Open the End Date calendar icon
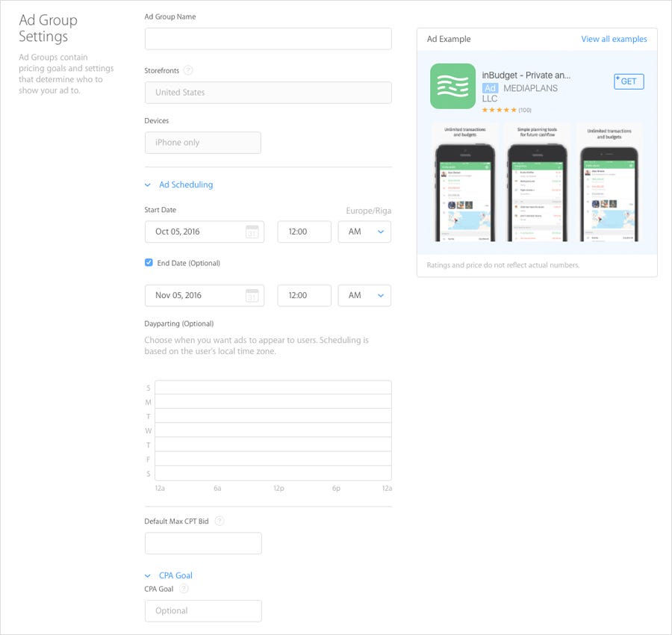 click(252, 295)
